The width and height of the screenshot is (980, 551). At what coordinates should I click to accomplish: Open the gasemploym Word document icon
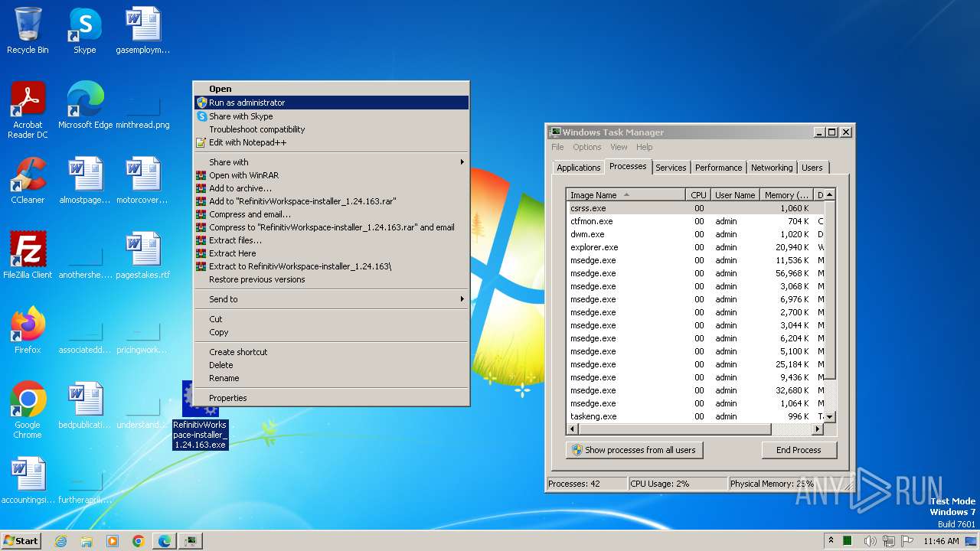tap(142, 31)
